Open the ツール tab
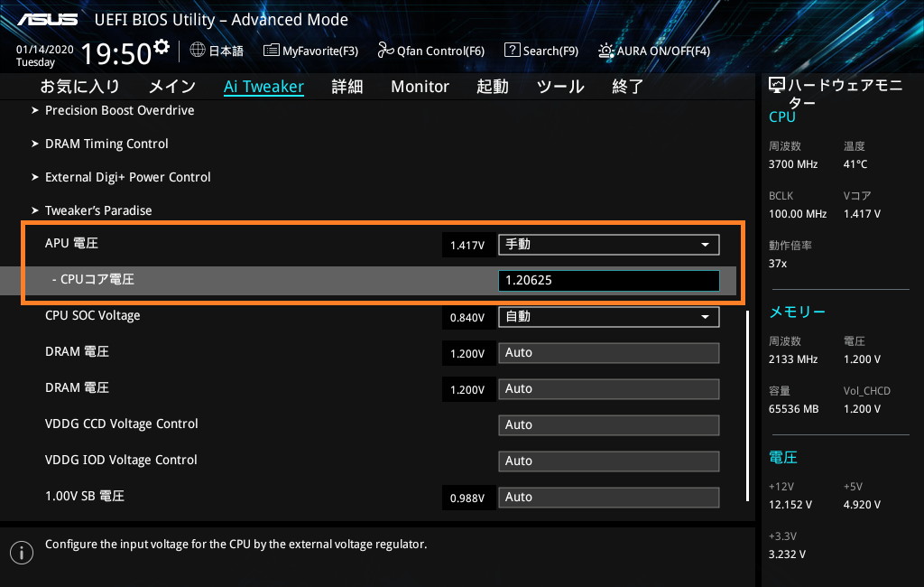The height and width of the screenshot is (587, 924). [x=560, y=87]
